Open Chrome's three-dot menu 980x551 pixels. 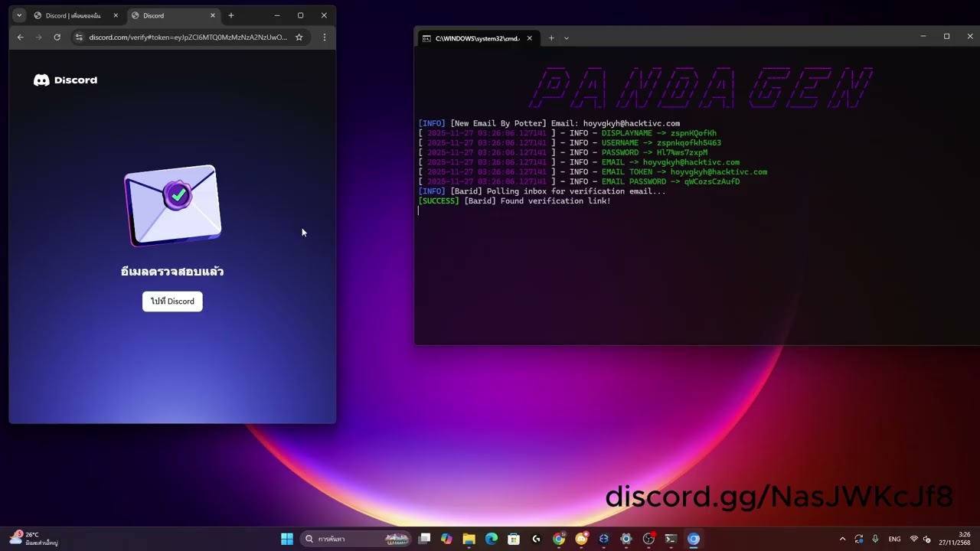[325, 37]
